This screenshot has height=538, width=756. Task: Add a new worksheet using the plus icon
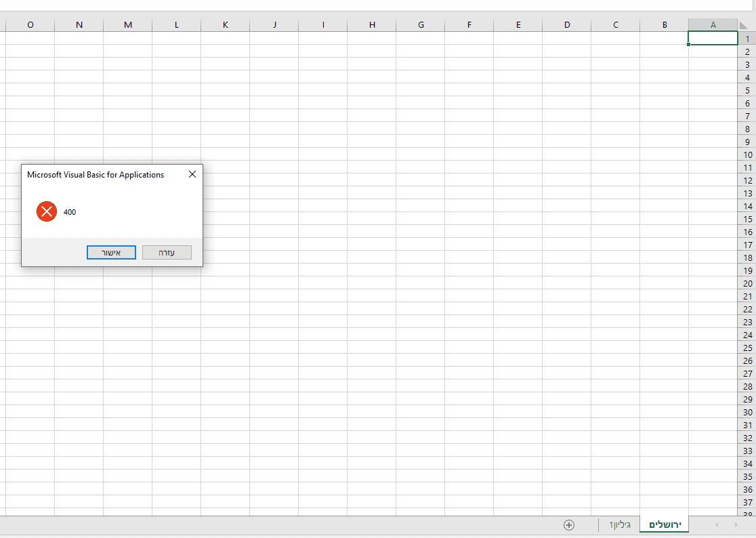coord(570,524)
